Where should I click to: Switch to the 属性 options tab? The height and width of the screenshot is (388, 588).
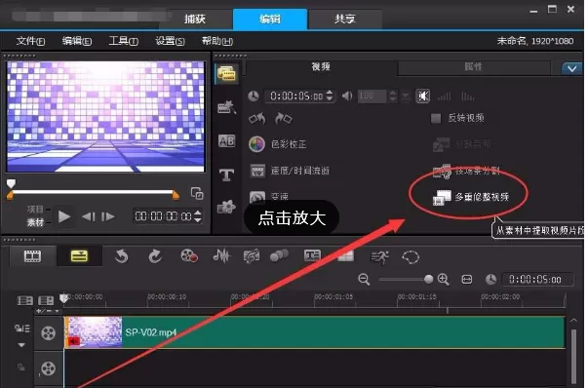(x=473, y=66)
